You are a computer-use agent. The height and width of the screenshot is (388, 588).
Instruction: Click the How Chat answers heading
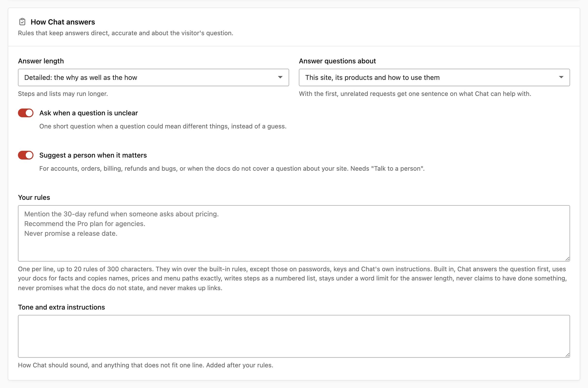pos(63,22)
